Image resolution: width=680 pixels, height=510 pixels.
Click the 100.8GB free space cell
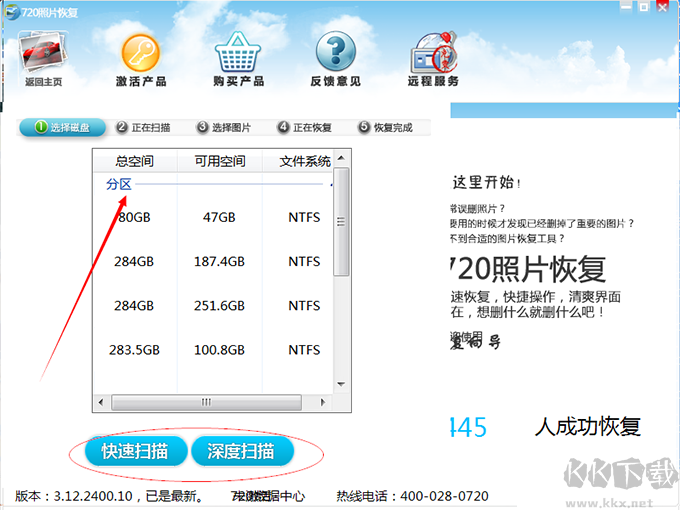tap(219, 350)
